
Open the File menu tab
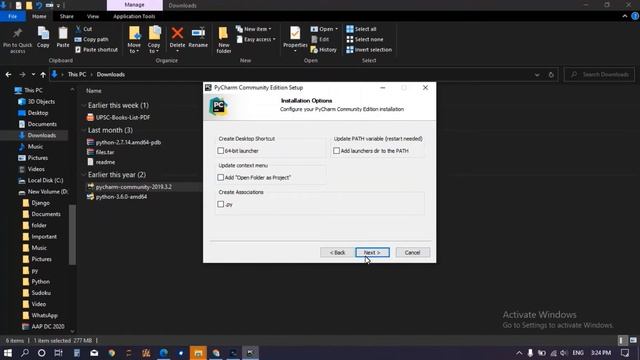13,16
